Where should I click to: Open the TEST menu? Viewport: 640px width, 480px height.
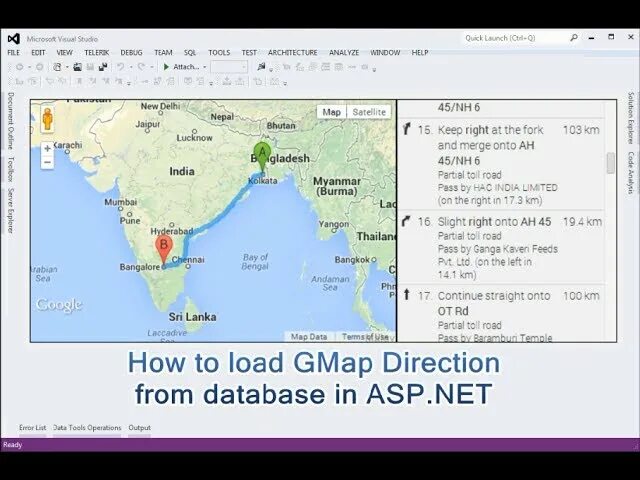pyautogui.click(x=249, y=53)
